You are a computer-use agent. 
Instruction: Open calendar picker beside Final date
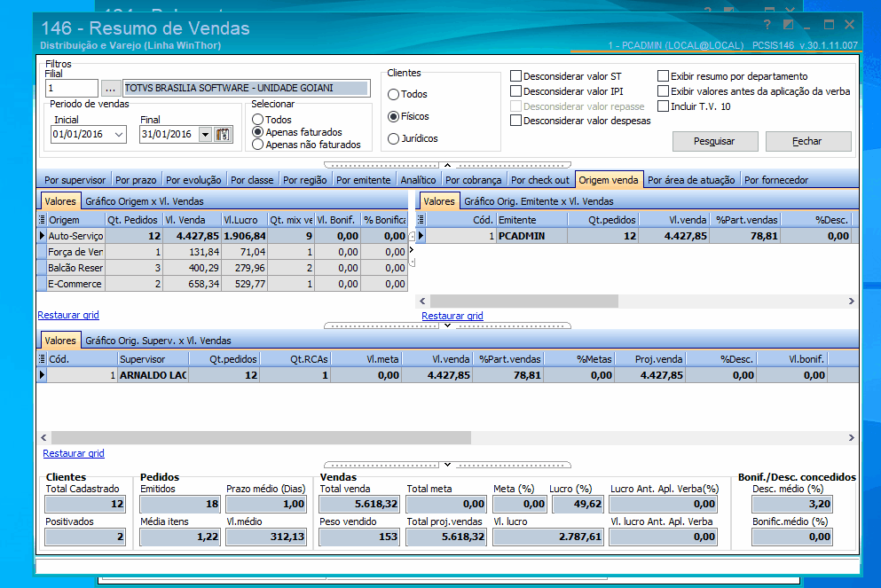click(x=223, y=134)
